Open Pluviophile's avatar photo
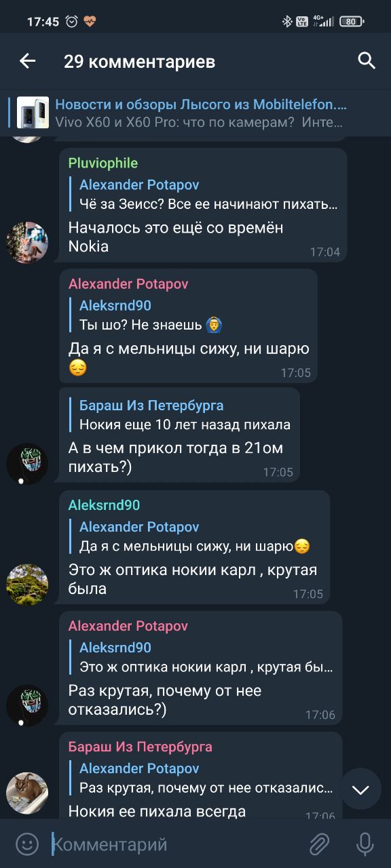The image size is (391, 868). 27,242
